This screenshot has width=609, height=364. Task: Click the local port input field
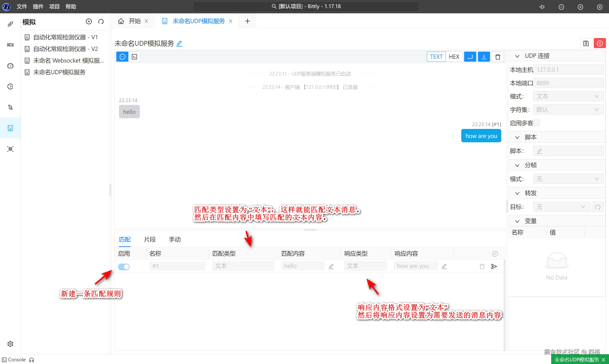[x=568, y=83]
